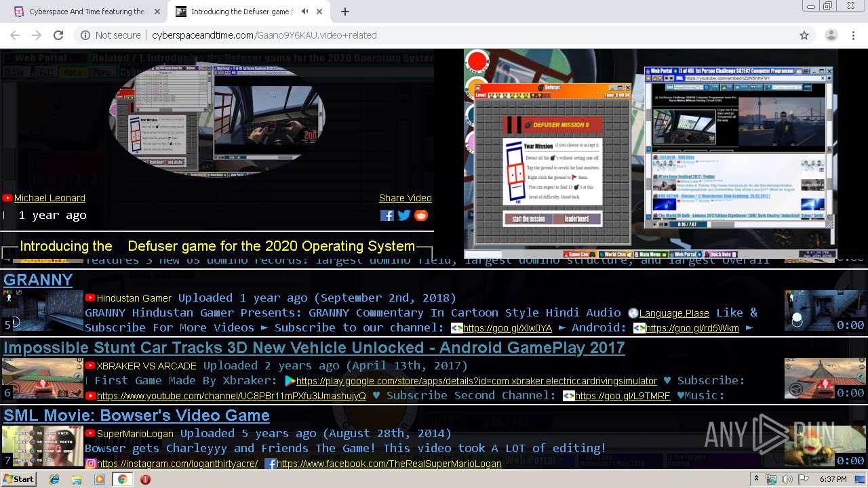The width and height of the screenshot is (868, 488).
Task: Open the Chrome profile avatar
Action: 831,35
